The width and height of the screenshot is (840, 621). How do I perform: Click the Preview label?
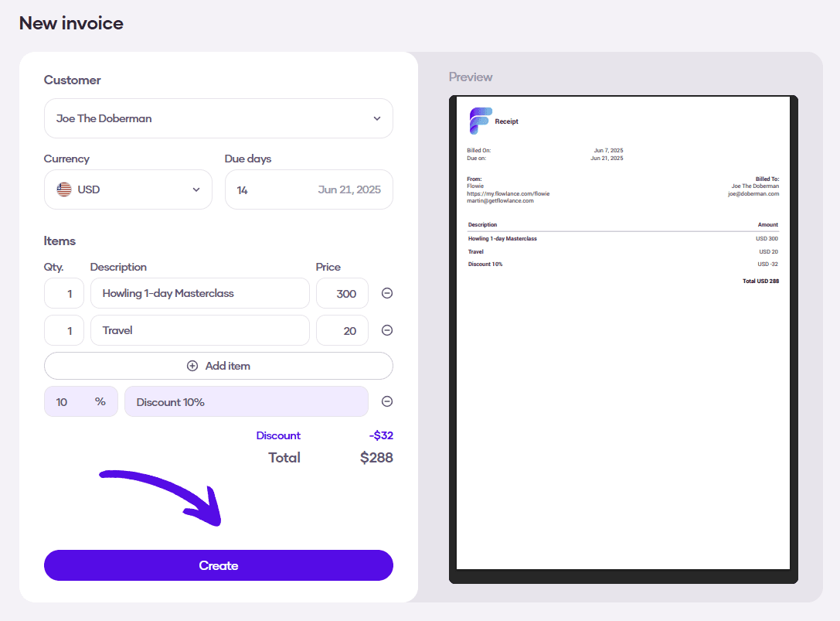[471, 77]
